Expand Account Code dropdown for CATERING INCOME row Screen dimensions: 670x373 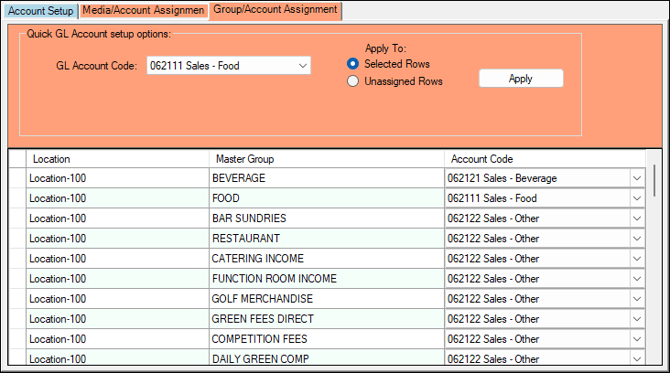point(637,258)
